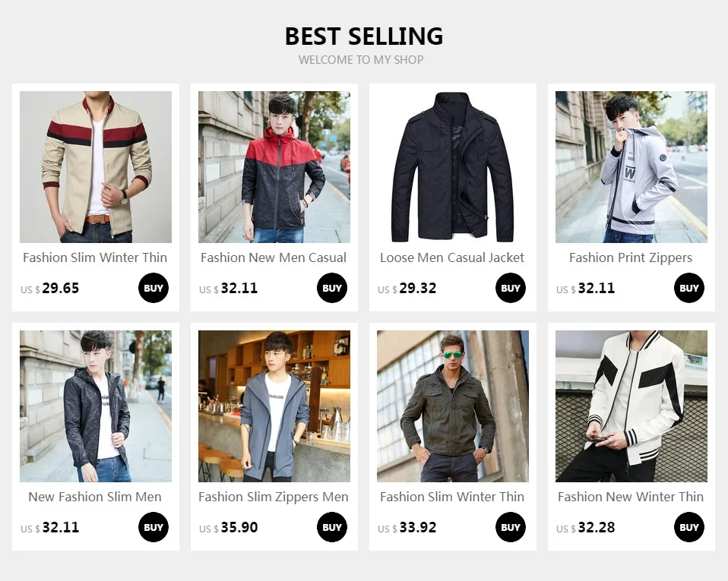Click BUY for New Fashion Slim Men
The width and height of the screenshot is (728, 581).
(x=154, y=527)
